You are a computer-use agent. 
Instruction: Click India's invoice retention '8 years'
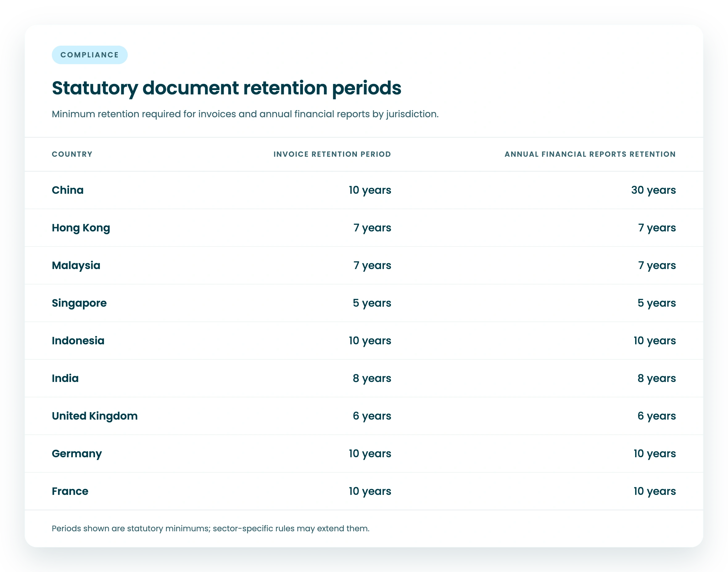click(x=372, y=378)
